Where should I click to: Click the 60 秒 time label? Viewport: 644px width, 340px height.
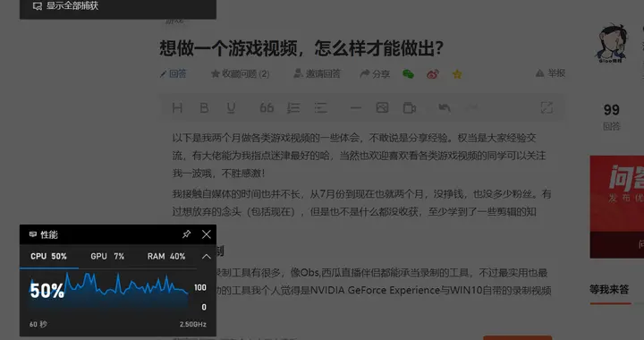[38, 325]
